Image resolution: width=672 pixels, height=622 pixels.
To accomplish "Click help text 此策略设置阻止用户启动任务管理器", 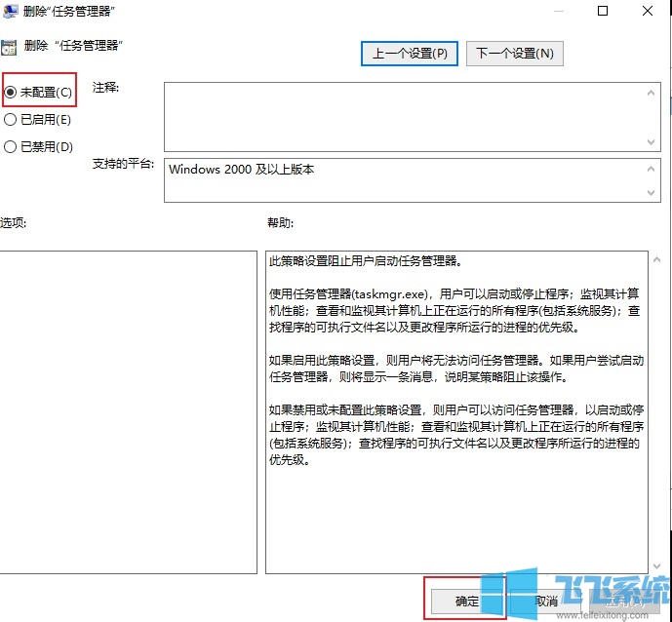I will point(366,260).
